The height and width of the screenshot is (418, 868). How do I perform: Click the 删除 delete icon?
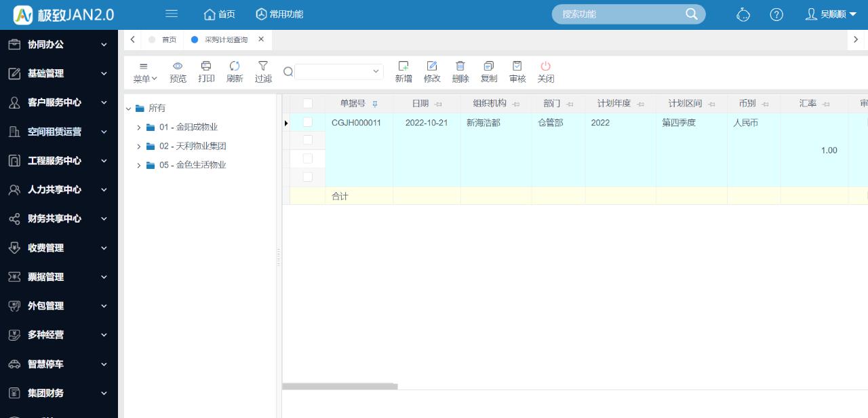pyautogui.click(x=460, y=71)
